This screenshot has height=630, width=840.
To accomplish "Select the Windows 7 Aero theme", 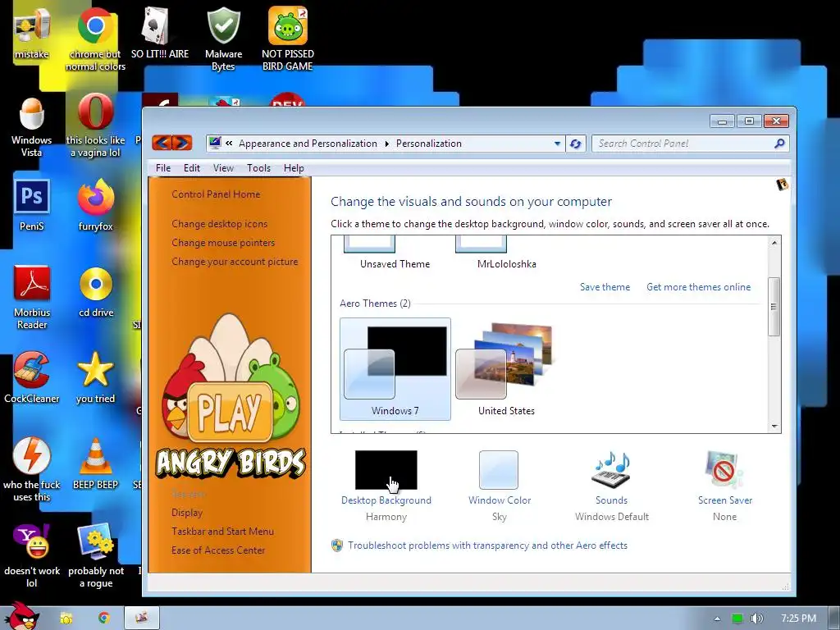I will (395, 368).
